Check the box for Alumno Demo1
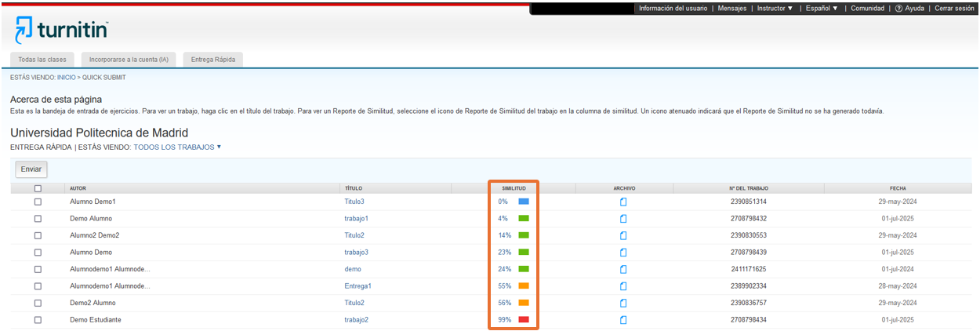The image size is (980, 331). tap(38, 202)
